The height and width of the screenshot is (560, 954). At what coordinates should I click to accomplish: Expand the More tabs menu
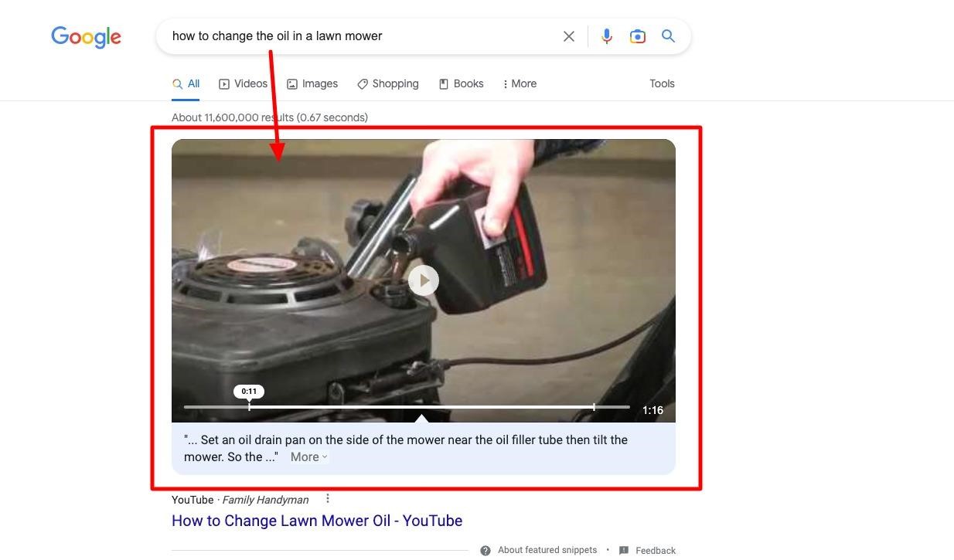520,83
